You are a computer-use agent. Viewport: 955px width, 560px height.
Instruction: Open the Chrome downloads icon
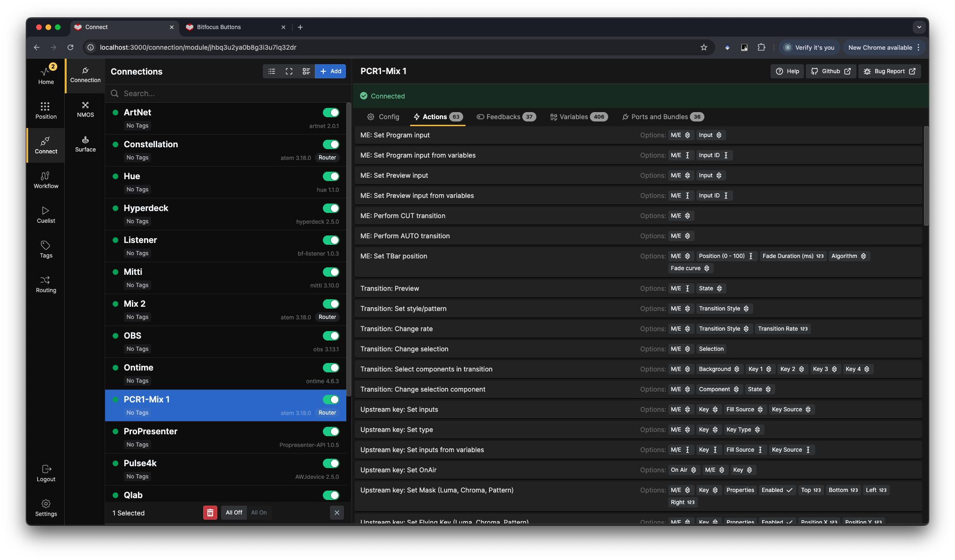pyautogui.click(x=727, y=47)
